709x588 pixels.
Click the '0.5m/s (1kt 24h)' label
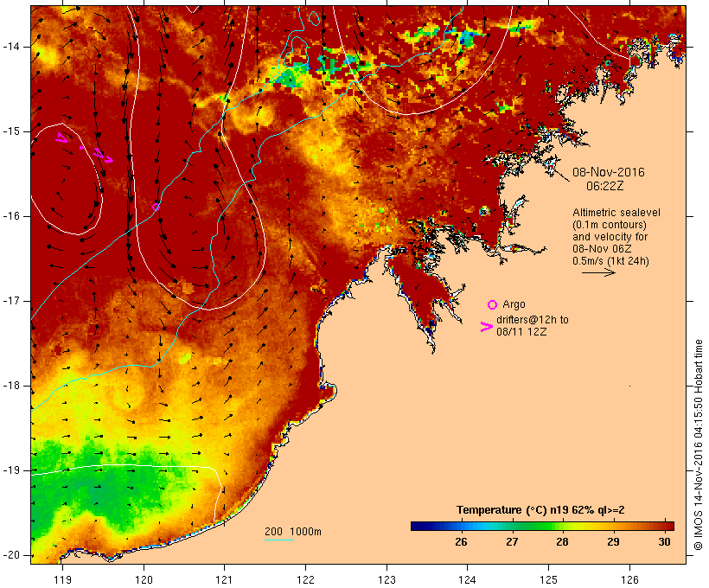pos(610,261)
